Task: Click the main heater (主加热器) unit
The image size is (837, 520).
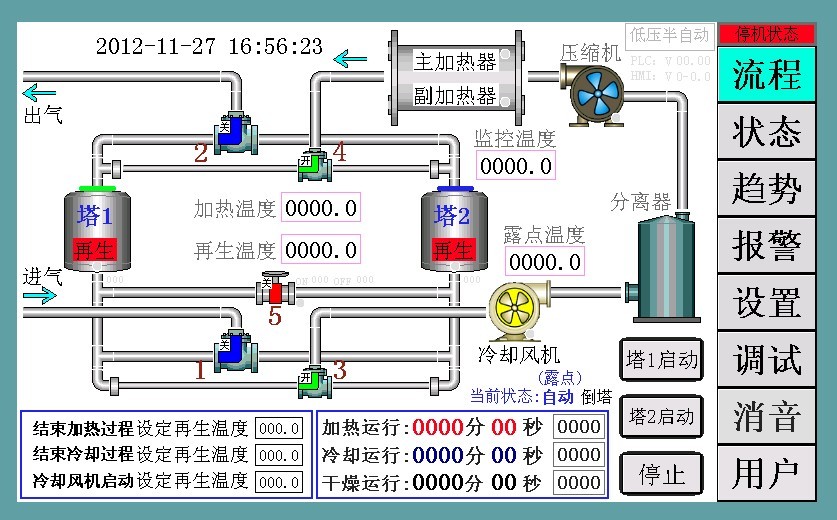Action: pyautogui.click(x=455, y=62)
